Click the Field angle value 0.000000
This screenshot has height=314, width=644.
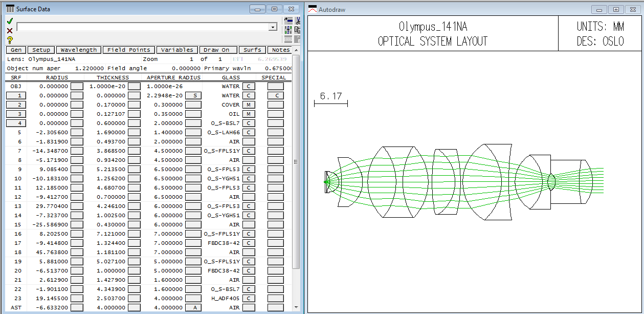[186, 68]
